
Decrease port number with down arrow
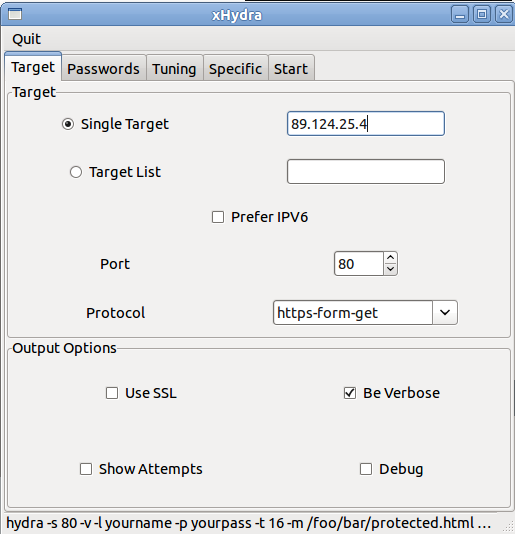tap(390, 269)
